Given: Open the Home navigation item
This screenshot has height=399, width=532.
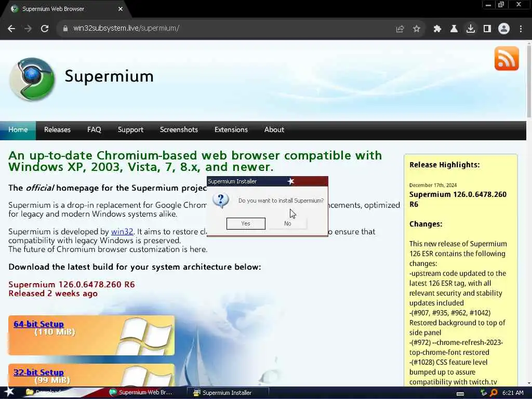Looking at the screenshot, I should pos(18,130).
